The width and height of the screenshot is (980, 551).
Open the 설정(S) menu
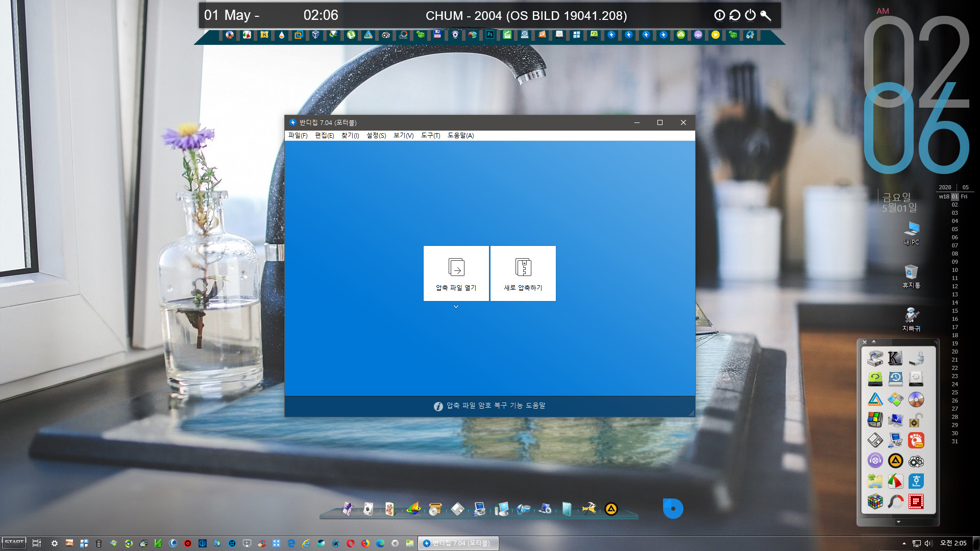376,136
